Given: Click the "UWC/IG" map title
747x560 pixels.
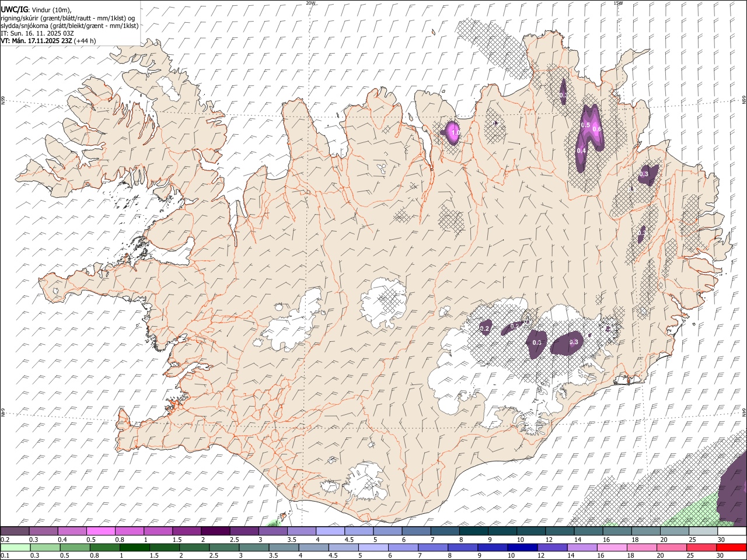Looking at the screenshot, I should pyautogui.click(x=14, y=9).
